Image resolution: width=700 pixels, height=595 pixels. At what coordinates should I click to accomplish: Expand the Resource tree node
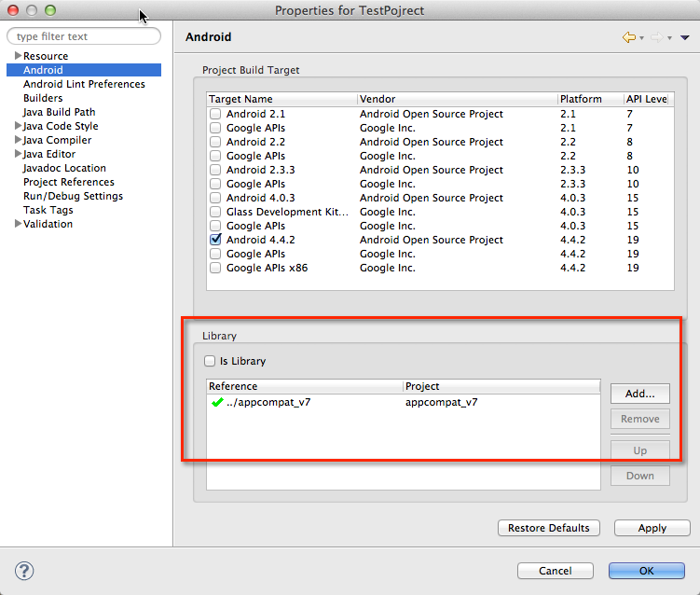(18, 56)
